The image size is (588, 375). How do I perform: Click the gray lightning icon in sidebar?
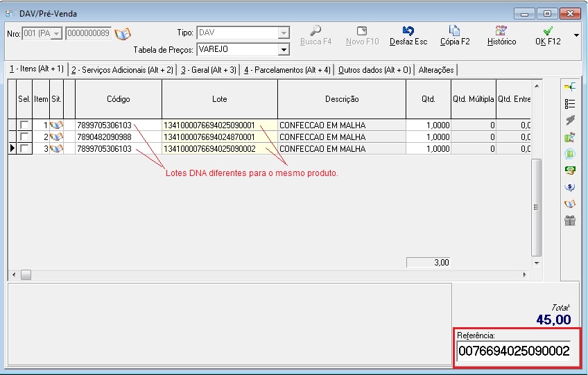(570, 121)
